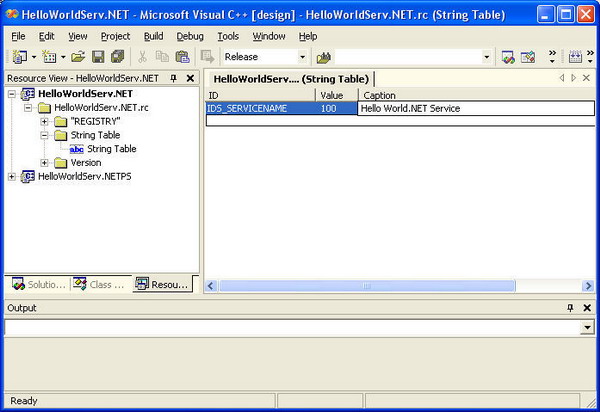Switch to the Resource View tab
The height and width of the screenshot is (412, 600).
163,285
